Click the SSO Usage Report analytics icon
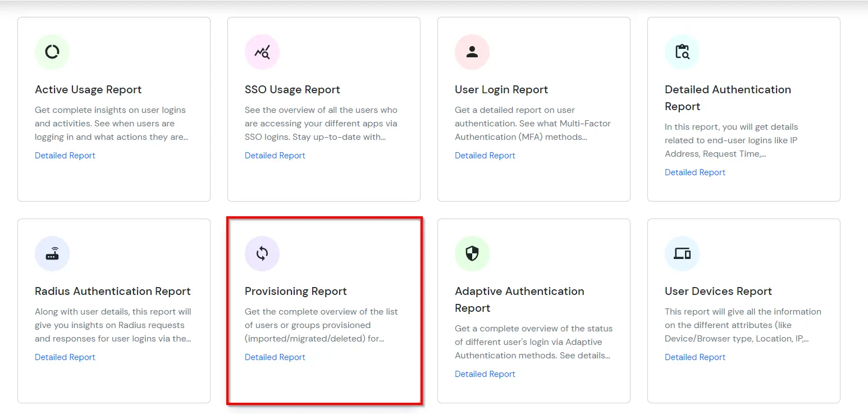Viewport: 868px width, 414px height. click(262, 52)
